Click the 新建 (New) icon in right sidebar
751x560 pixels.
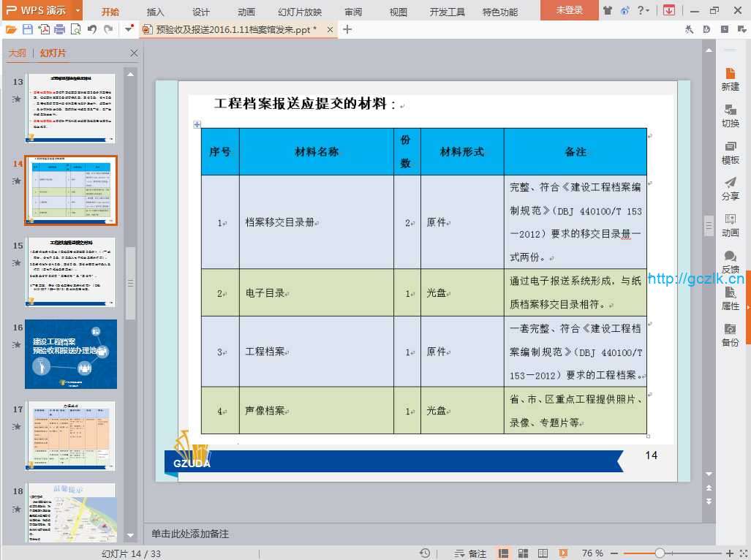pyautogui.click(x=730, y=78)
